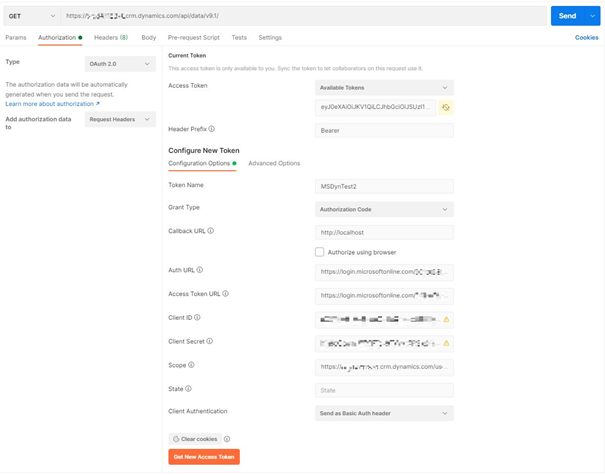Click the info icon next to Auth URL
This screenshot has width=605, height=475.
point(201,270)
